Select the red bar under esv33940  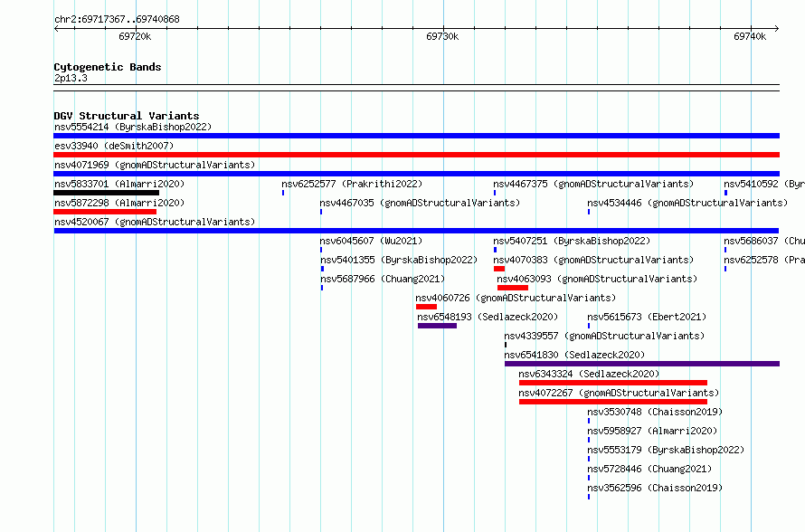coord(416,155)
